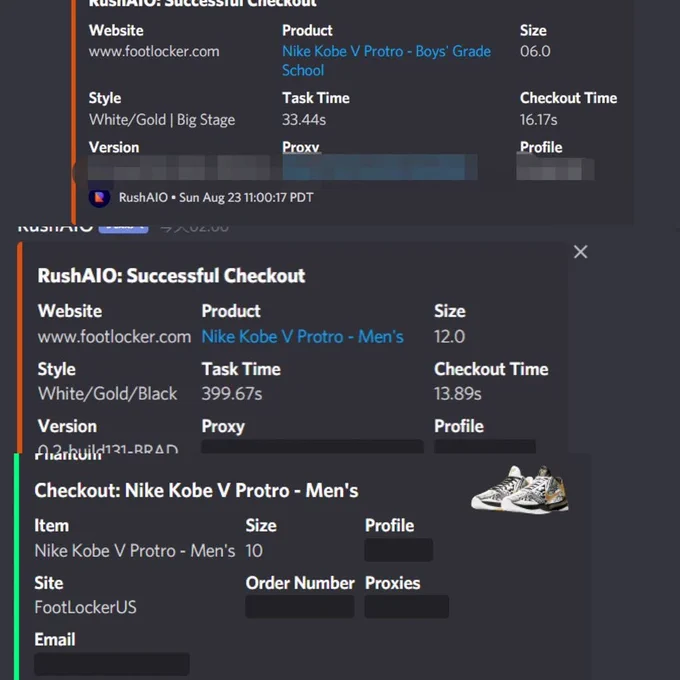Click the FootLockerUS site value
The width and height of the screenshot is (680, 680).
click(x=85, y=607)
